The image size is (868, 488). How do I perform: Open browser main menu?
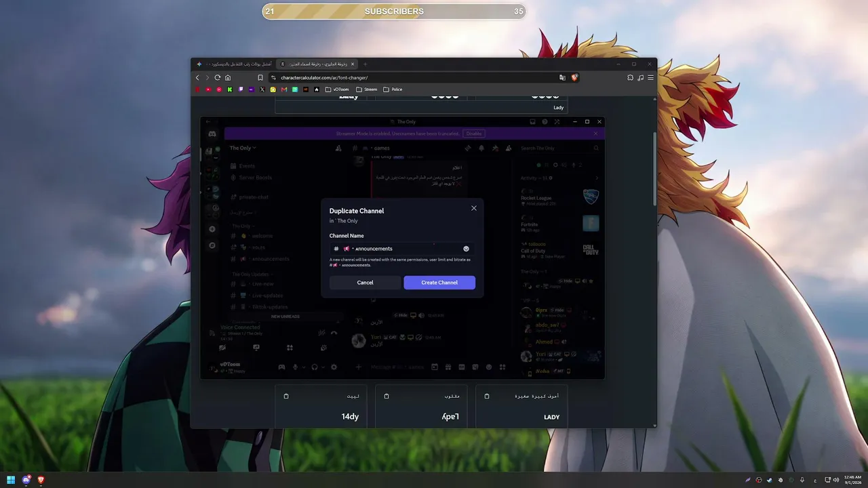click(651, 78)
